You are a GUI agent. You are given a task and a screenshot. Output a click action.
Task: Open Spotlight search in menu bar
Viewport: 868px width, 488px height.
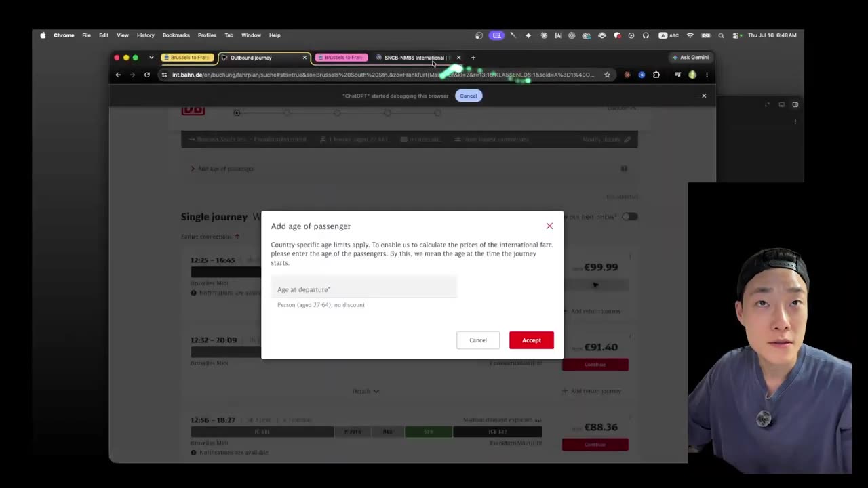tap(721, 35)
